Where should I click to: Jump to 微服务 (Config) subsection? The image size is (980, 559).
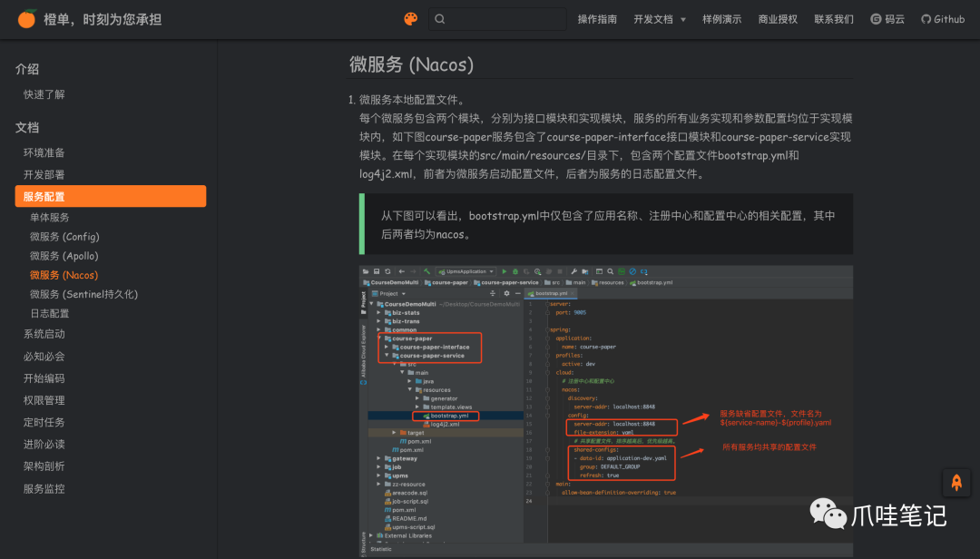65,237
